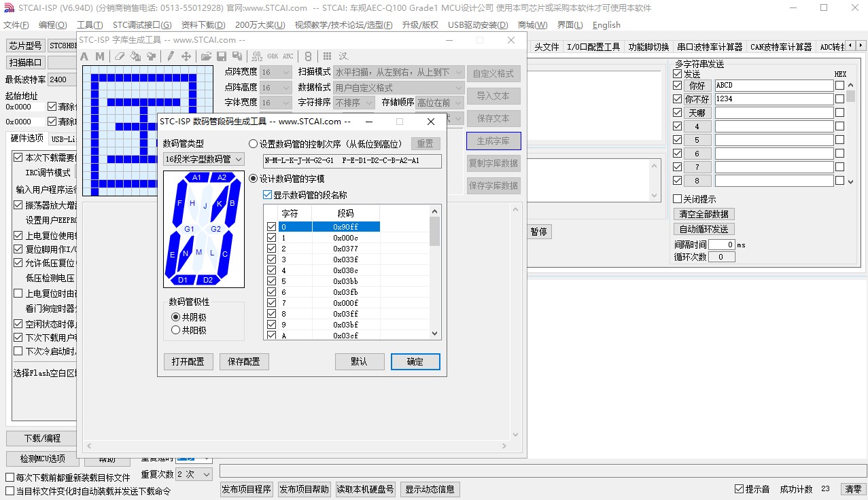Click the '汉' Chinese character icon
Image resolution: width=868 pixels, height=500 pixels.
(343, 56)
